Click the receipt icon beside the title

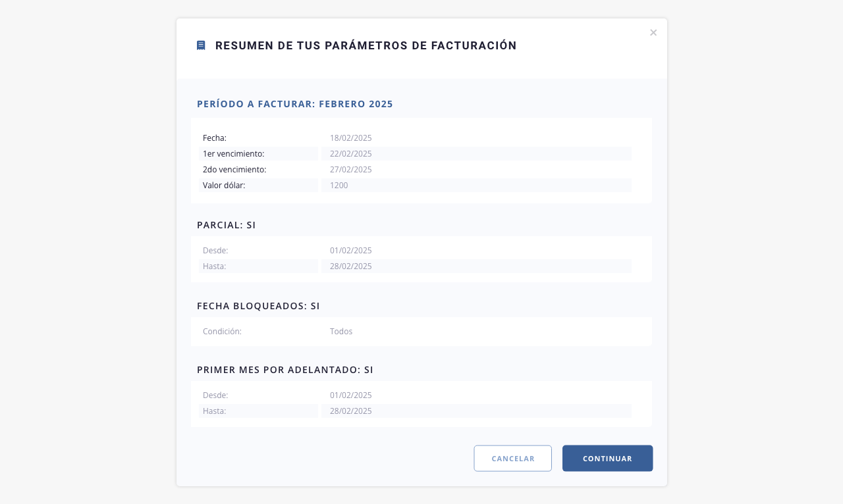click(x=201, y=45)
